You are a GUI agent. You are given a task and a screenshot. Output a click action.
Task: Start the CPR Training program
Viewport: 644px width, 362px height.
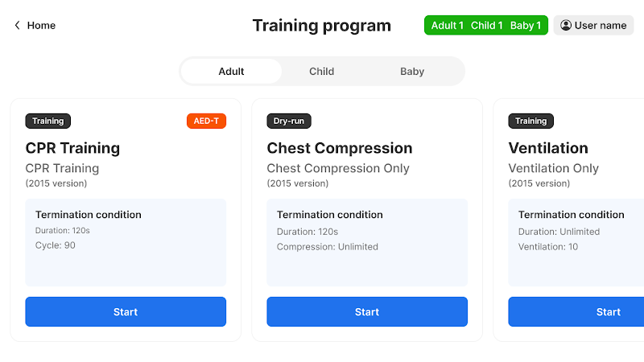point(126,312)
